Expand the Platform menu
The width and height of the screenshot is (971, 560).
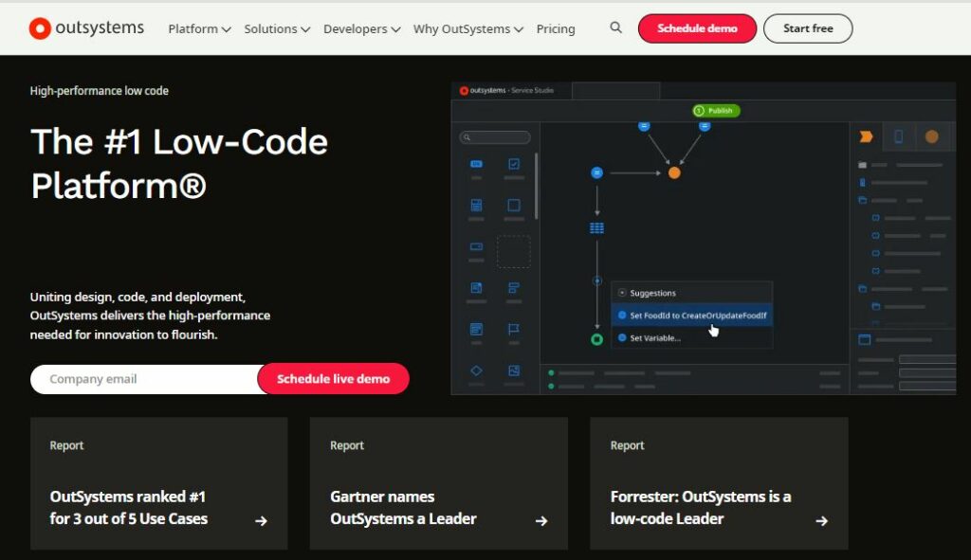point(199,29)
